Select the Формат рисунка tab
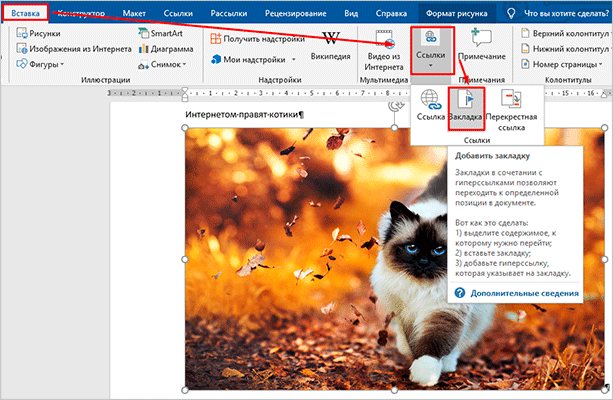613x400 pixels. [456, 13]
